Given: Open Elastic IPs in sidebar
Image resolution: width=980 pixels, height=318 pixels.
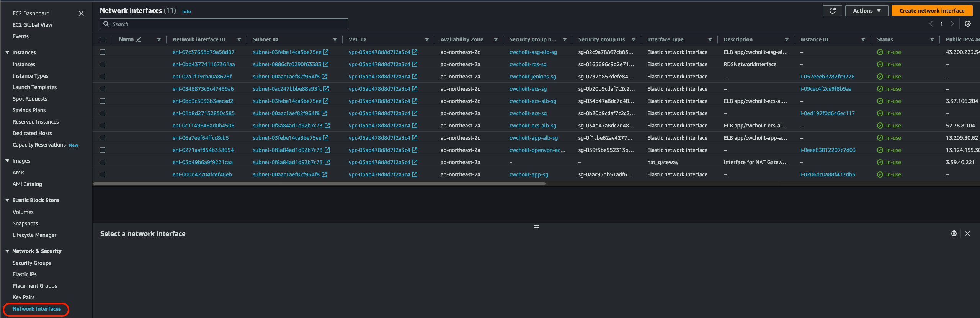Looking at the screenshot, I should [24, 274].
